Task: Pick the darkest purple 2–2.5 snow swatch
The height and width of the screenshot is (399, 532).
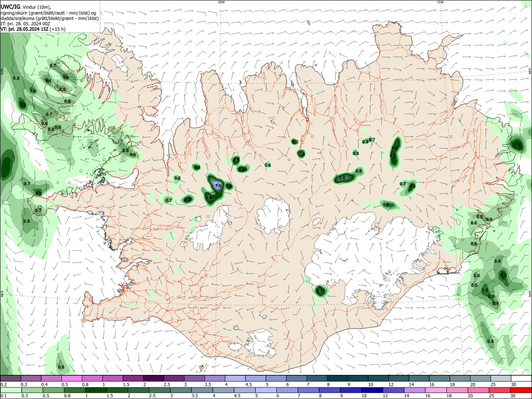Action: click(x=154, y=379)
